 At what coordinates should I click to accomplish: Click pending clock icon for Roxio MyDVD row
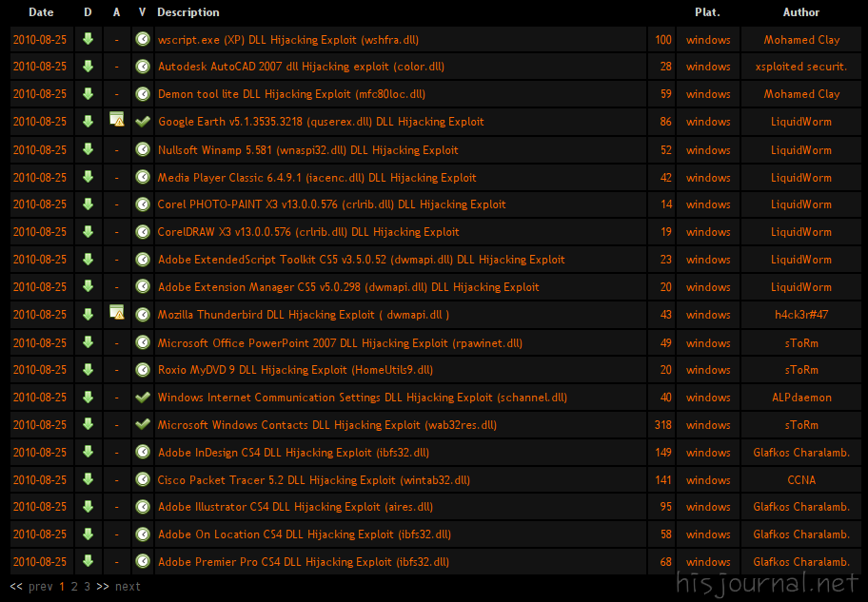point(143,370)
